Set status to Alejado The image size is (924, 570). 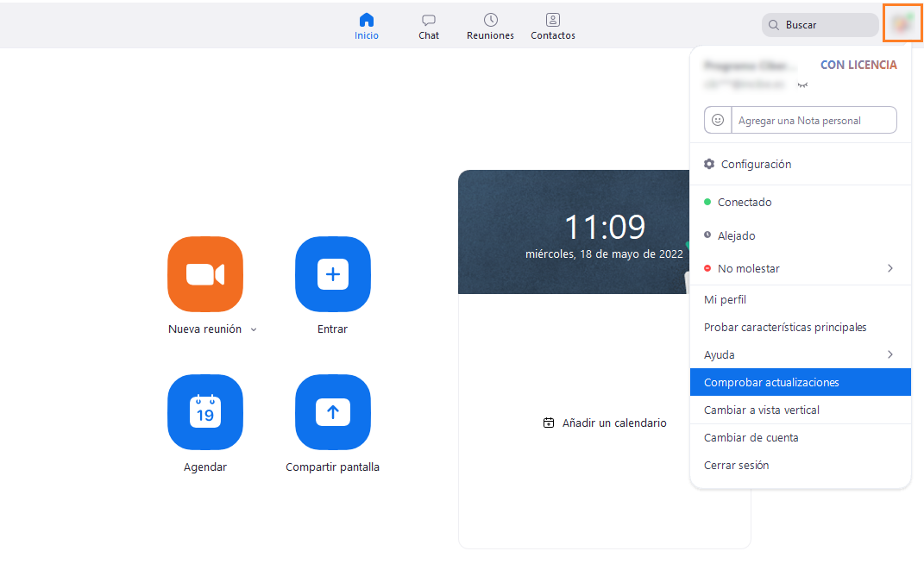[x=736, y=235]
